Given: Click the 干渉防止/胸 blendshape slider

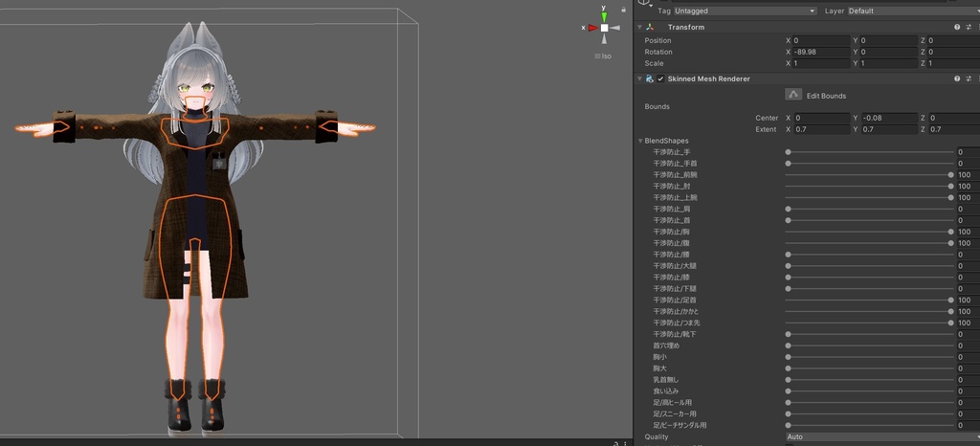Looking at the screenshot, I should (x=869, y=232).
